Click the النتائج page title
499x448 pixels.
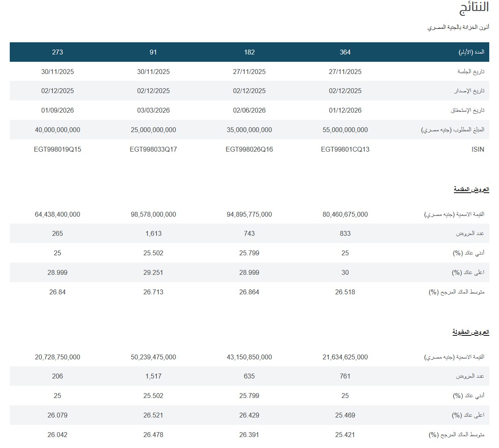tap(474, 9)
